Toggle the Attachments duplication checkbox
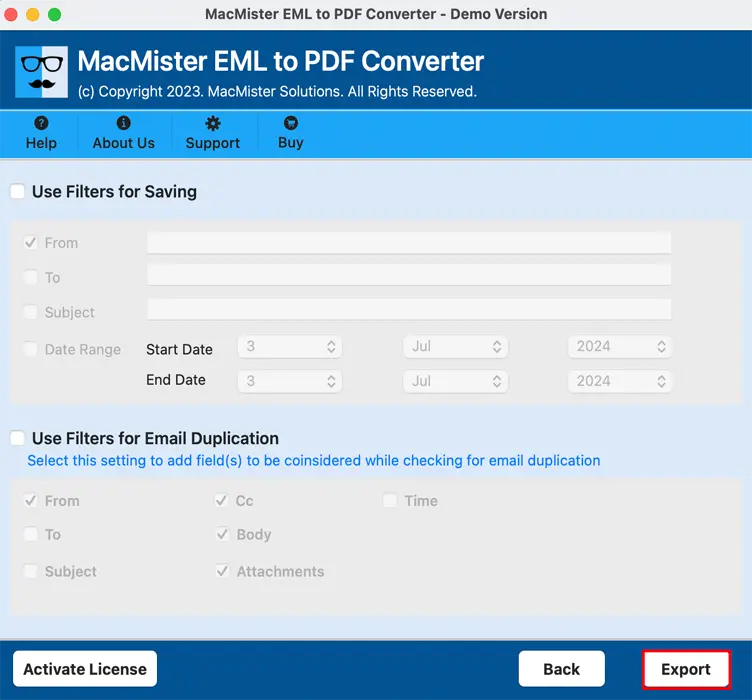 (222, 571)
